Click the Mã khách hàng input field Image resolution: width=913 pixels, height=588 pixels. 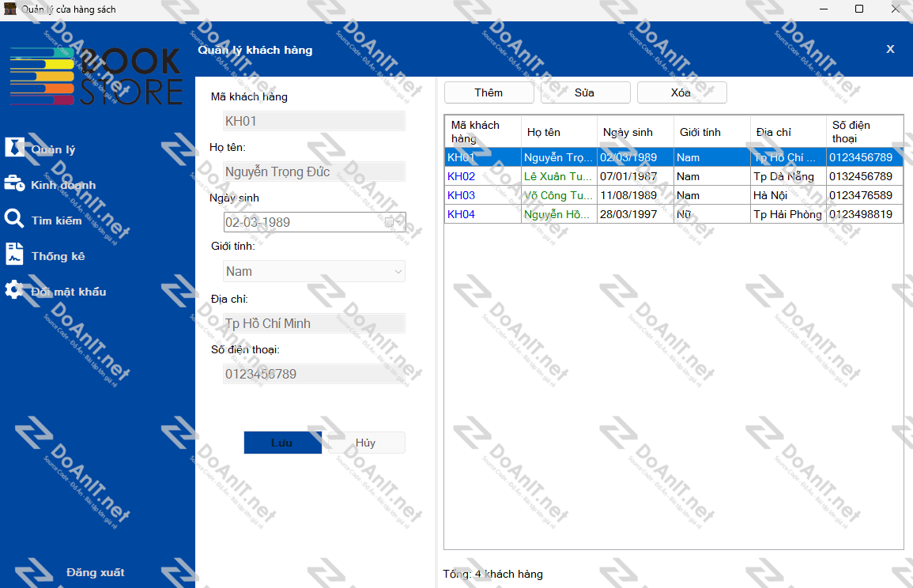coord(315,121)
